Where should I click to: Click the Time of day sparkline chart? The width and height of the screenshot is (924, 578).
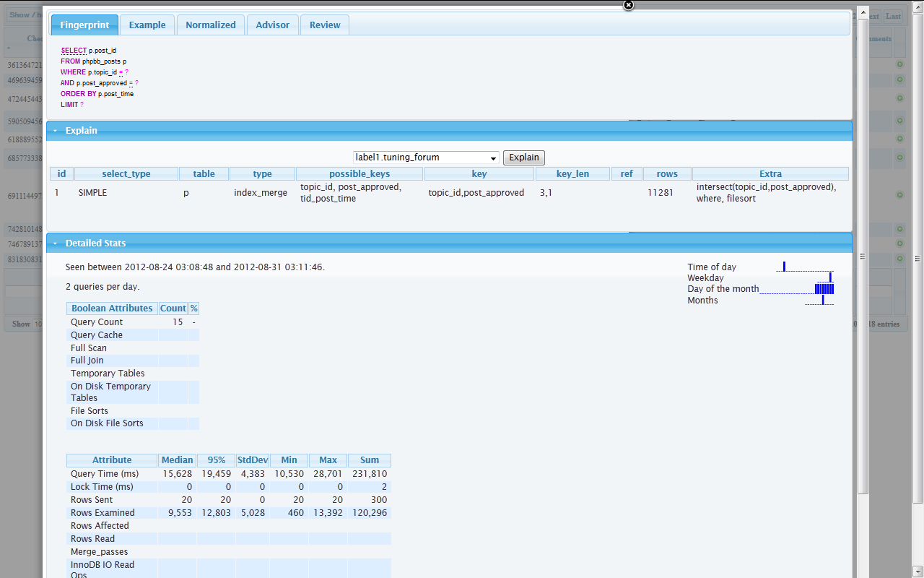click(804, 267)
